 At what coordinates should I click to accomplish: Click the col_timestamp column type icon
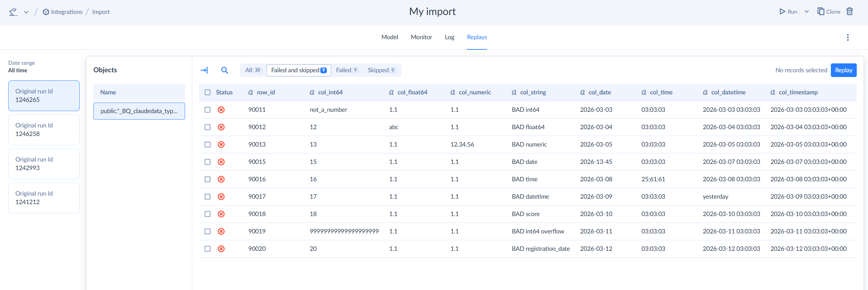pyautogui.click(x=773, y=92)
